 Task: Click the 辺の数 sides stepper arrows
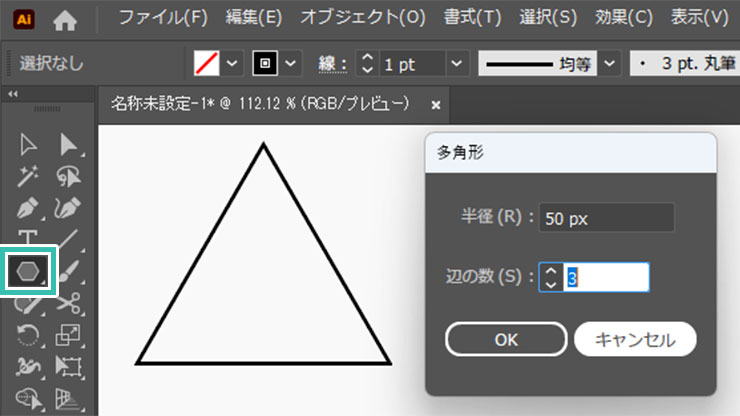551,277
